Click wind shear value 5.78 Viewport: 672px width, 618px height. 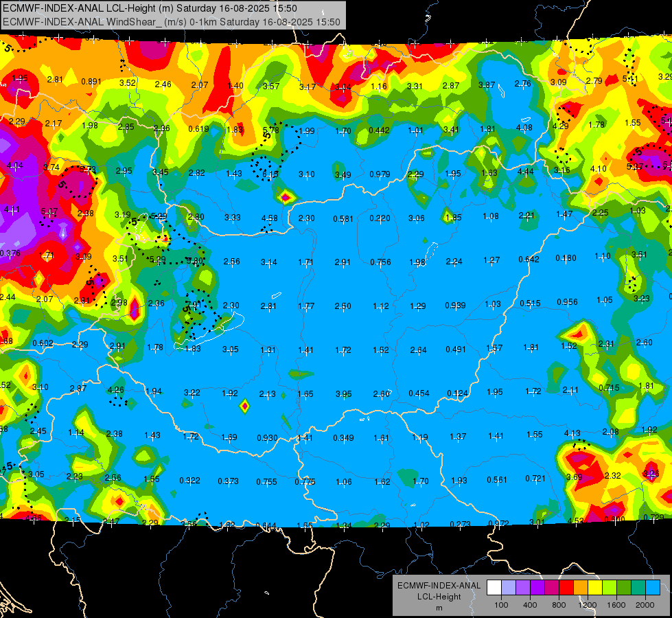[271, 130]
